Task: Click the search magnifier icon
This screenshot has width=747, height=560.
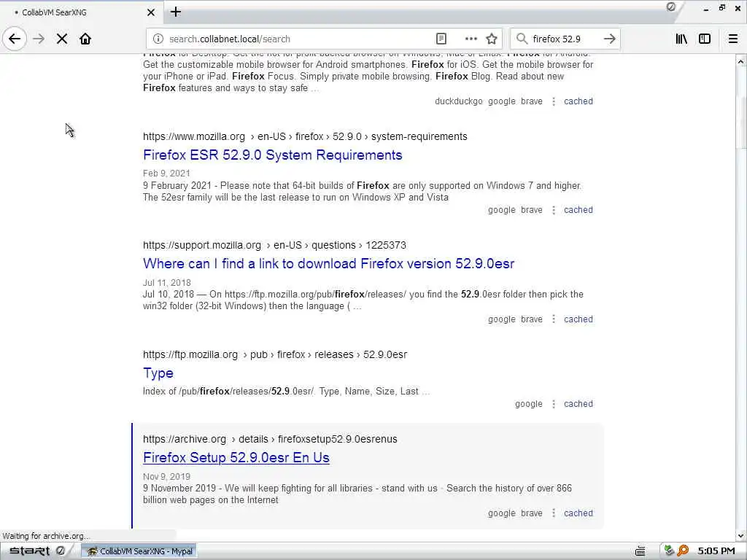Action: click(522, 39)
